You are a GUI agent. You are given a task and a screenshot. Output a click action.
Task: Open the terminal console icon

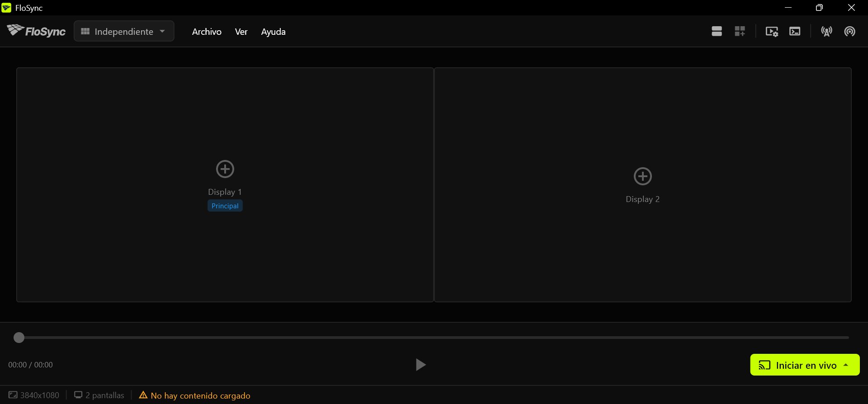tap(795, 31)
